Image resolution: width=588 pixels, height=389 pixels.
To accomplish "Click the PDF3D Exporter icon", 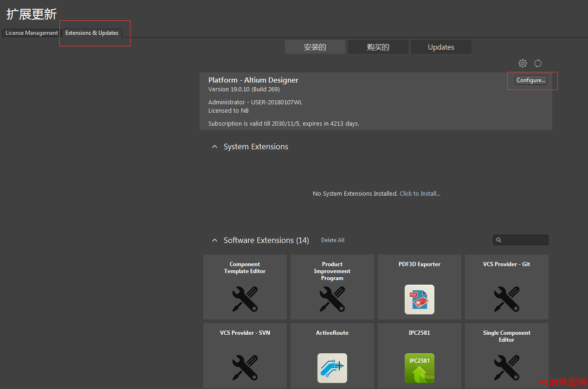I will pos(420,300).
